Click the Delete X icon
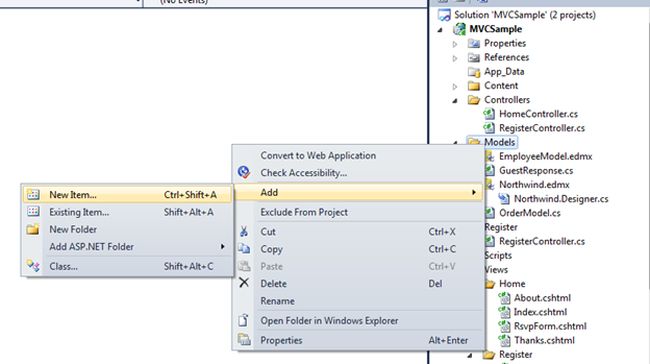This screenshot has height=364, width=650. coord(244,283)
